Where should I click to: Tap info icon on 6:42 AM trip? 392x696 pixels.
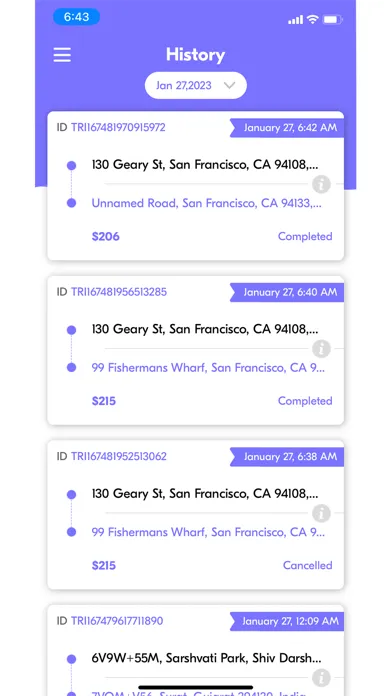pyautogui.click(x=321, y=184)
